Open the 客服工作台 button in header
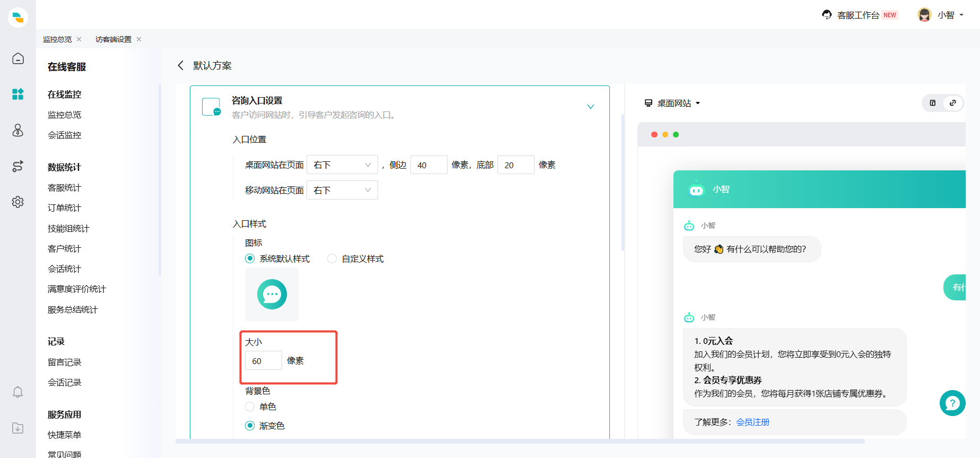The height and width of the screenshot is (458, 980). pyautogui.click(x=858, y=15)
